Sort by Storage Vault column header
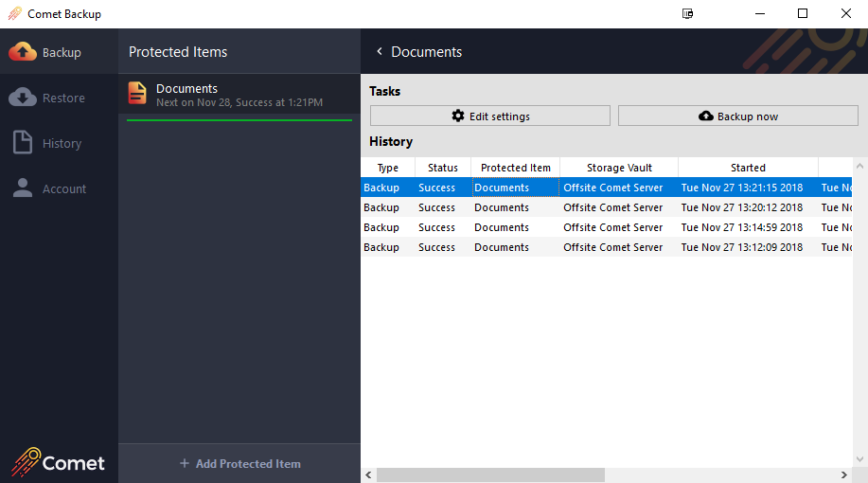The image size is (868, 483). pyautogui.click(x=619, y=168)
